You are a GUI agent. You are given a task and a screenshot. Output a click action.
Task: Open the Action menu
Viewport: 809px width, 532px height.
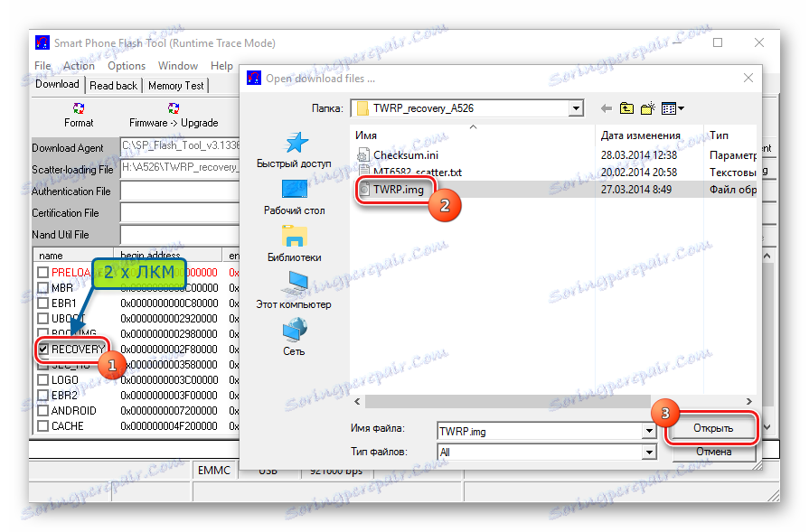click(x=79, y=65)
